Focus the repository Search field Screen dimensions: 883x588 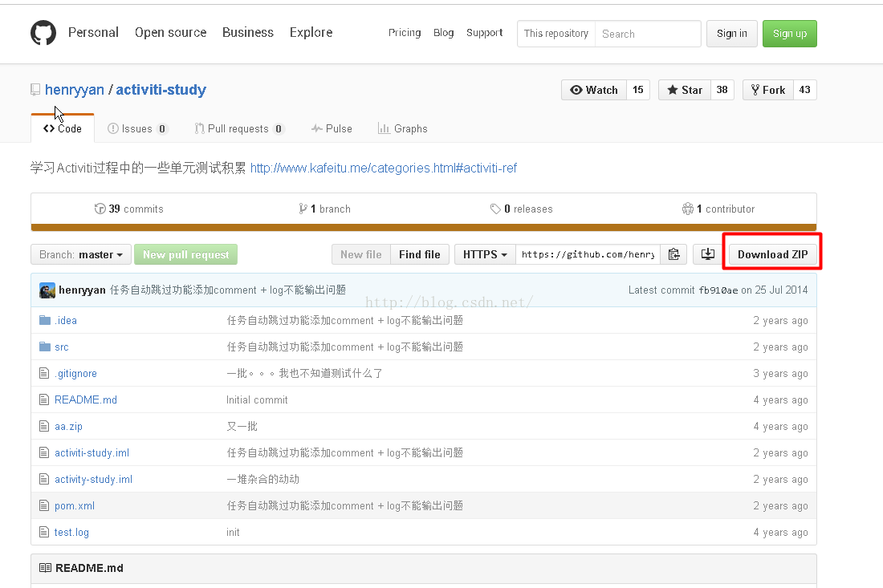(x=648, y=34)
